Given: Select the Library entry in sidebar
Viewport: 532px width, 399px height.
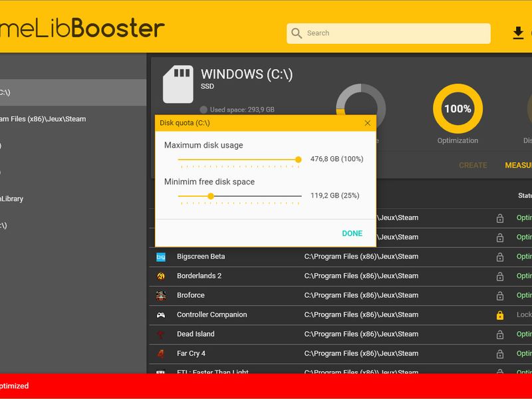Looking at the screenshot, I should [x=73, y=199].
